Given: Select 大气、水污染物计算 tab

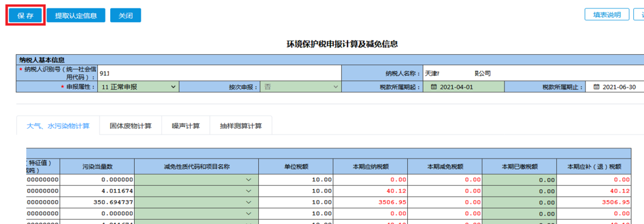Looking at the screenshot, I should click(58, 126).
